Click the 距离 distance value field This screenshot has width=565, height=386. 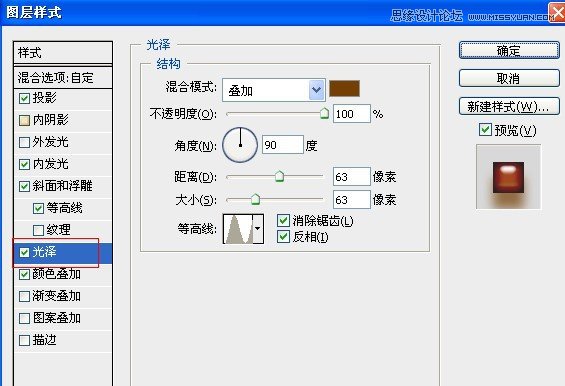click(x=352, y=177)
